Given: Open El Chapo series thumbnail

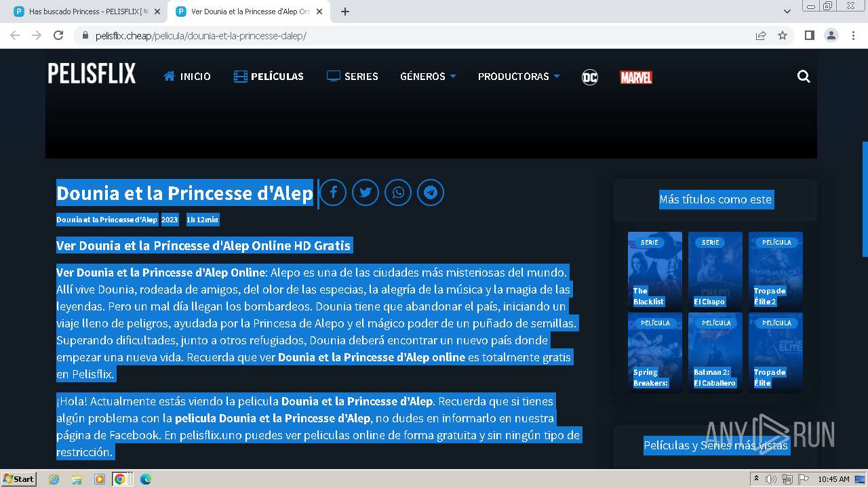Looking at the screenshot, I should 715,271.
